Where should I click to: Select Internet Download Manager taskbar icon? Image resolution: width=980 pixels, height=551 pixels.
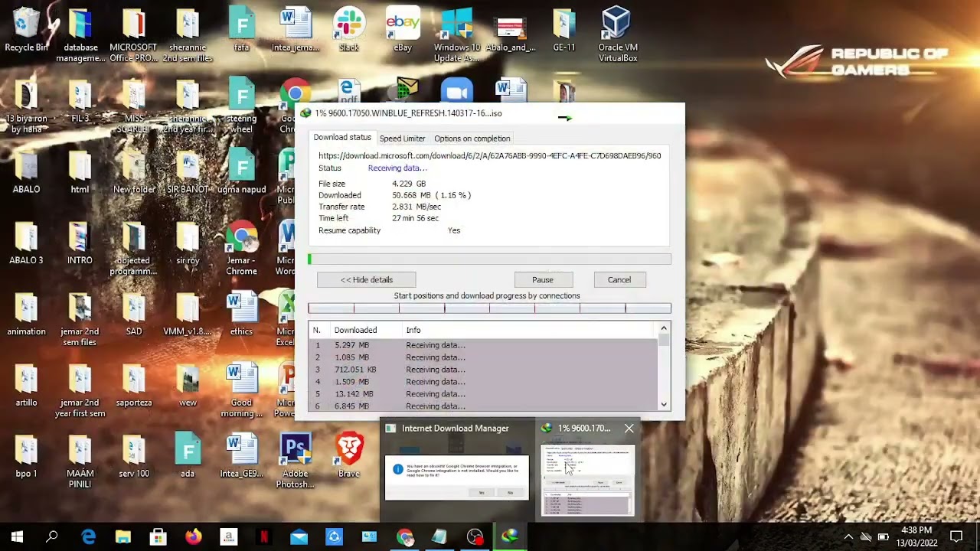pos(510,537)
